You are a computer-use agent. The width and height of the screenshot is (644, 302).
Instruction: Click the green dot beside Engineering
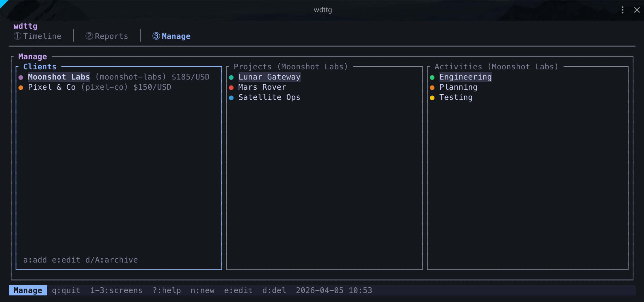point(432,77)
